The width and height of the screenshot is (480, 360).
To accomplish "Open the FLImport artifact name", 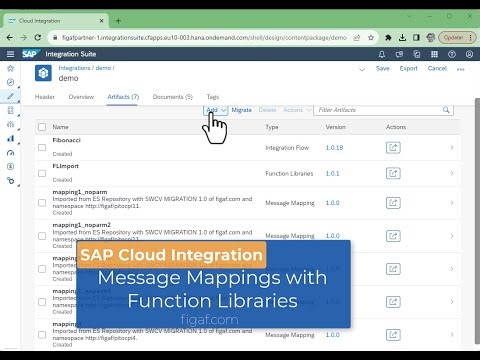I will click(x=66, y=166).
